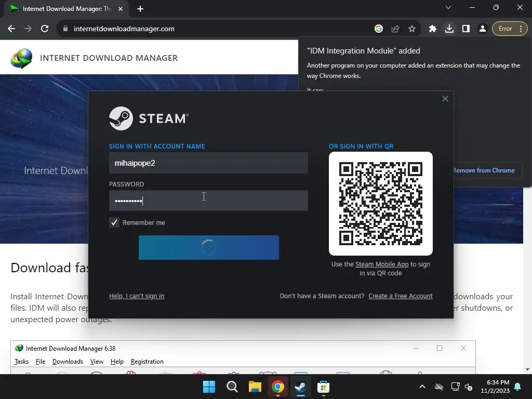The height and width of the screenshot is (399, 532).
Task: Click the Error update button in Chrome
Action: (510, 29)
